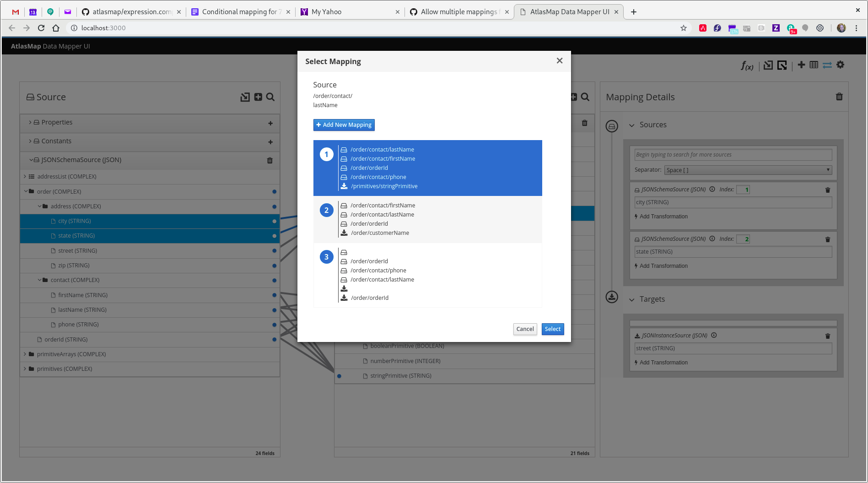Open the AtlasMap settings gear
The width and height of the screenshot is (868, 483).
[x=840, y=65]
